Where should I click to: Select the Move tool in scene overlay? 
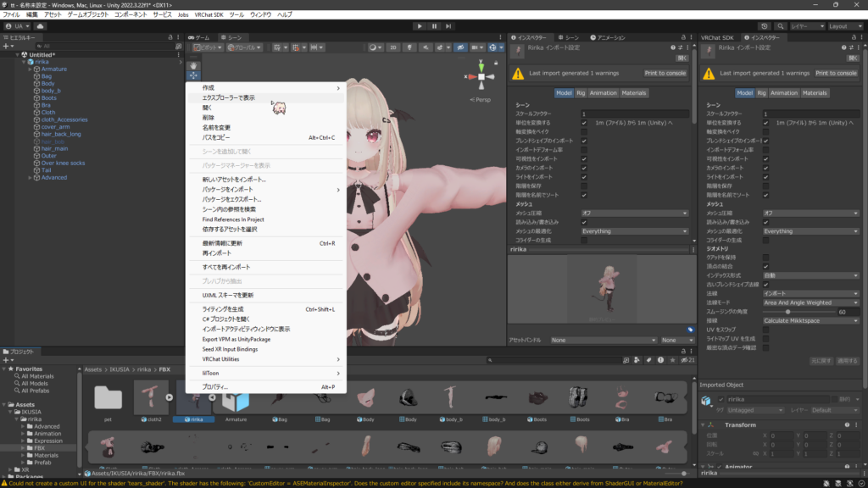click(x=193, y=75)
